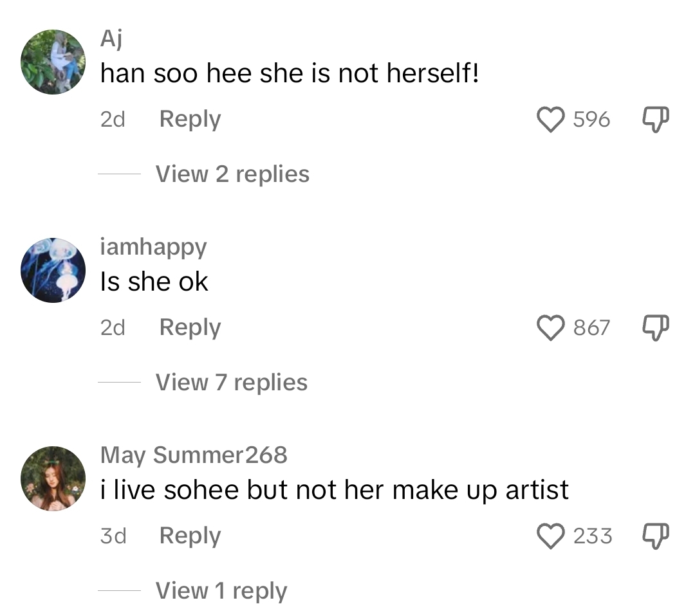Dislike May Summer268's comment with thumbs-down
This screenshot has width=695, height=616.
click(654, 535)
